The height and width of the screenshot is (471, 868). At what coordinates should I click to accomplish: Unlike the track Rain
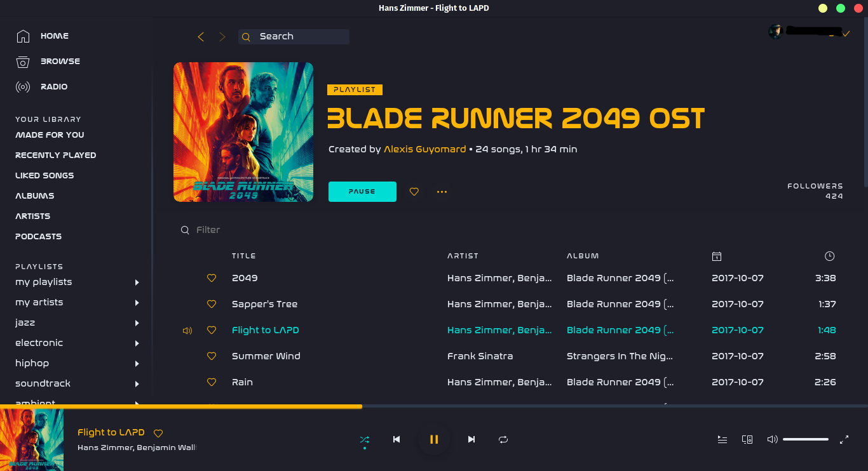click(212, 382)
